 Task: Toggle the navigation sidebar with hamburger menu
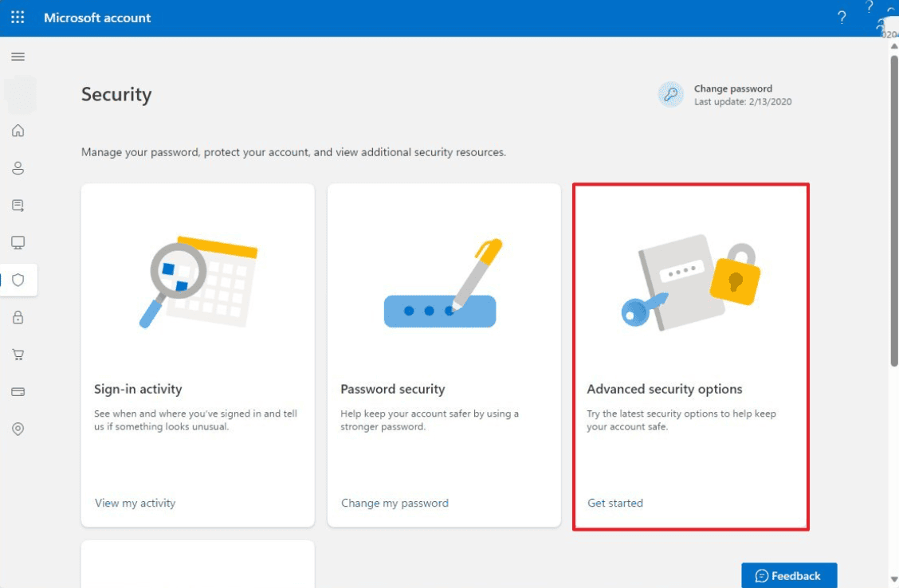pos(18,57)
